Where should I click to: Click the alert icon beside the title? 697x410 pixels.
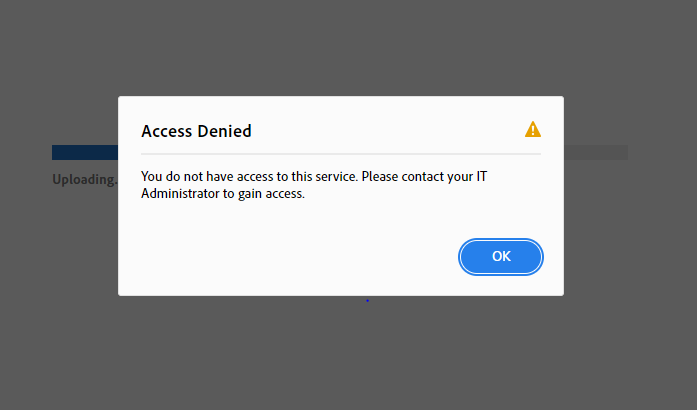point(533,129)
